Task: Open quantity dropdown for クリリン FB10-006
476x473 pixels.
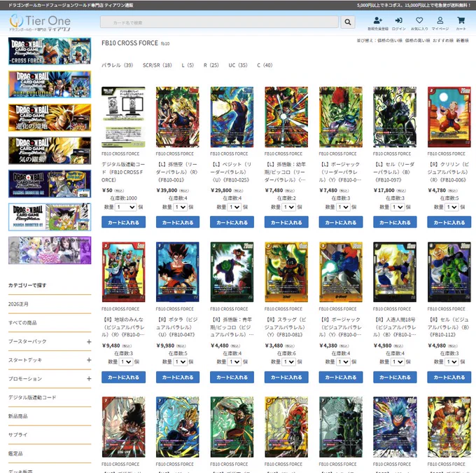Action: 451,207
